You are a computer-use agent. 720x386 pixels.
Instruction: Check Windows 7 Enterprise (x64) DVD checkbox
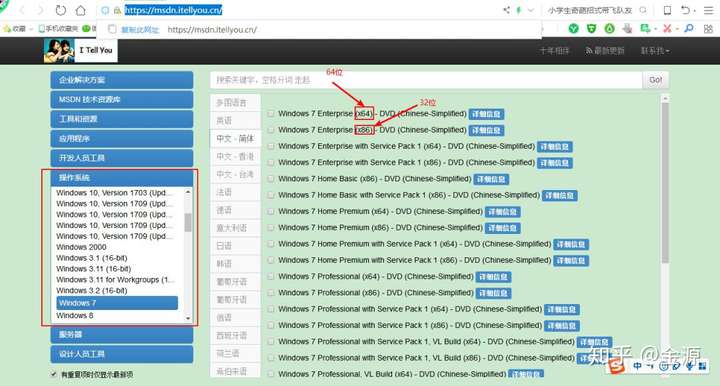pyautogui.click(x=271, y=113)
